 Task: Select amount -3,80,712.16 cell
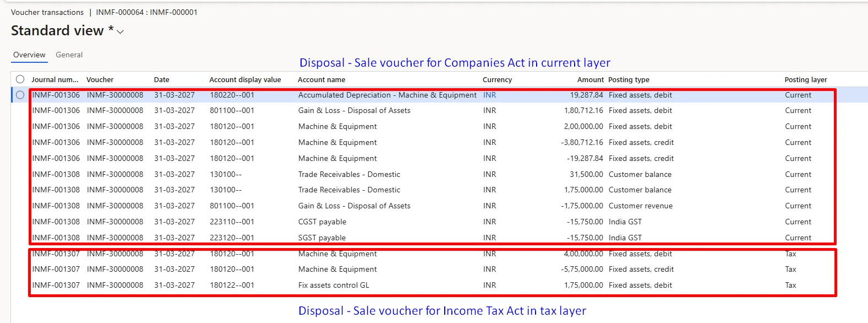tap(582, 143)
